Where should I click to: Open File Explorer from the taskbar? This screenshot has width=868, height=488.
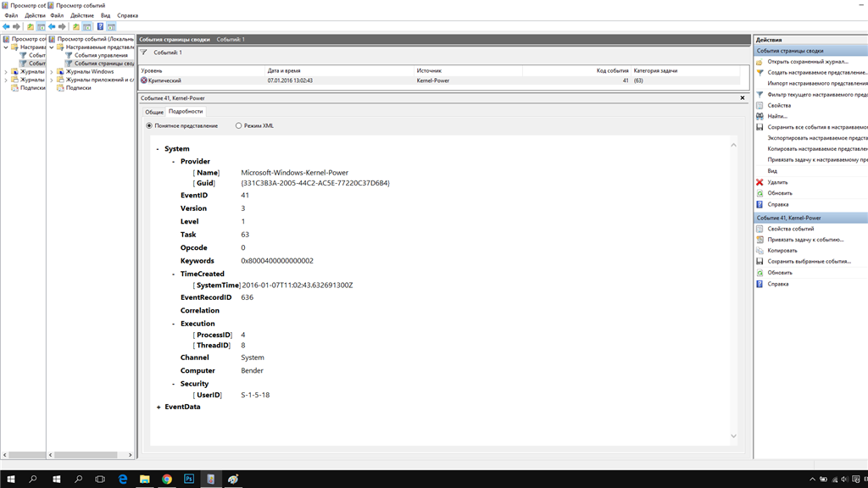pos(144,480)
